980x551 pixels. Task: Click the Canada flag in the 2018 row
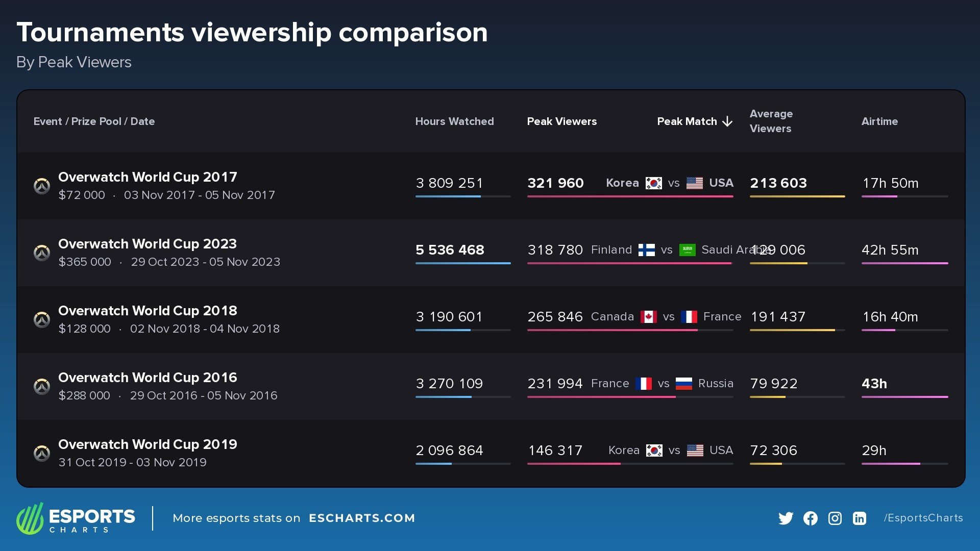pos(648,317)
